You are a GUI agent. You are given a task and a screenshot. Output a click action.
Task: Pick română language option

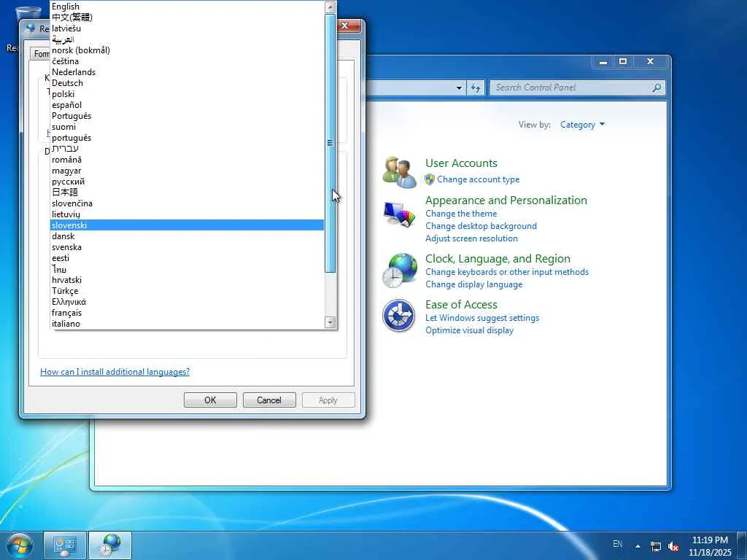coord(187,160)
